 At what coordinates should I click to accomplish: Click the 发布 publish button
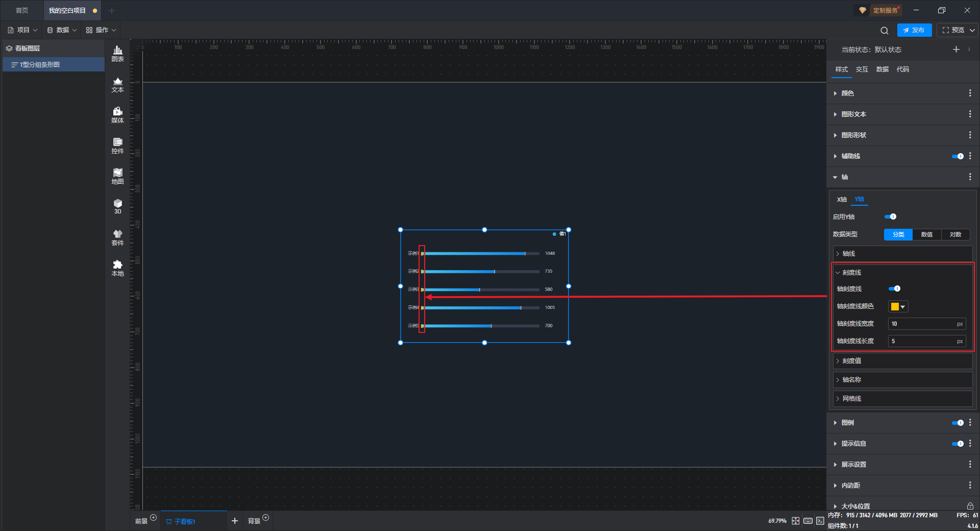pyautogui.click(x=914, y=30)
